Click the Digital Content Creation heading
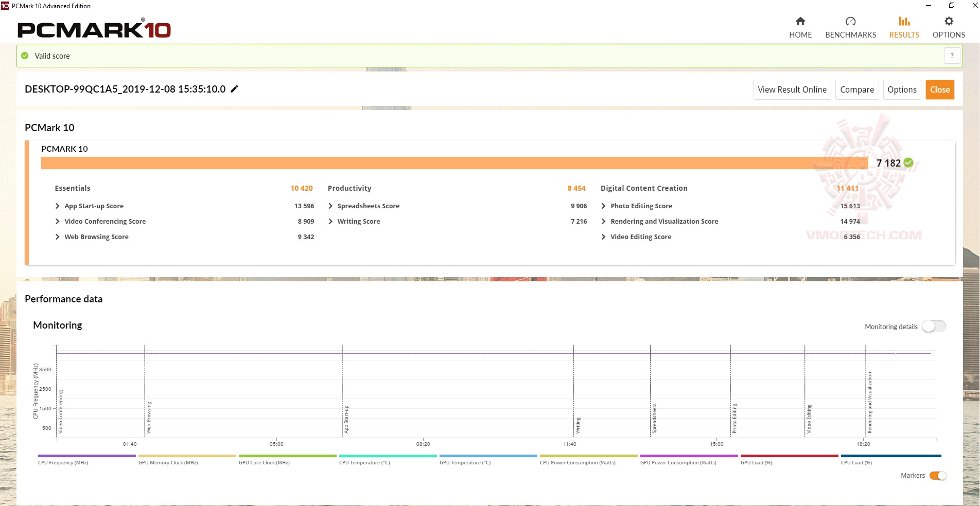 tap(644, 188)
